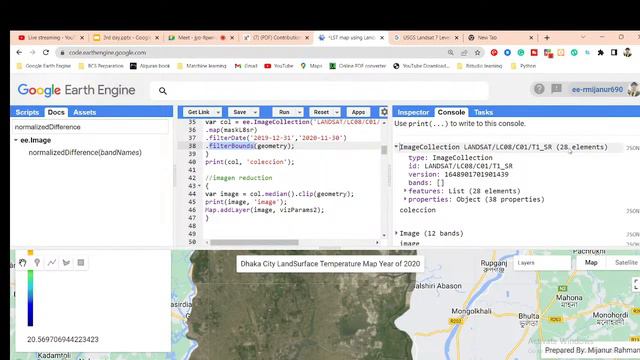The height and width of the screenshot is (360, 640).
Task: Reload the Earth Engine page
Action: tap(46, 52)
